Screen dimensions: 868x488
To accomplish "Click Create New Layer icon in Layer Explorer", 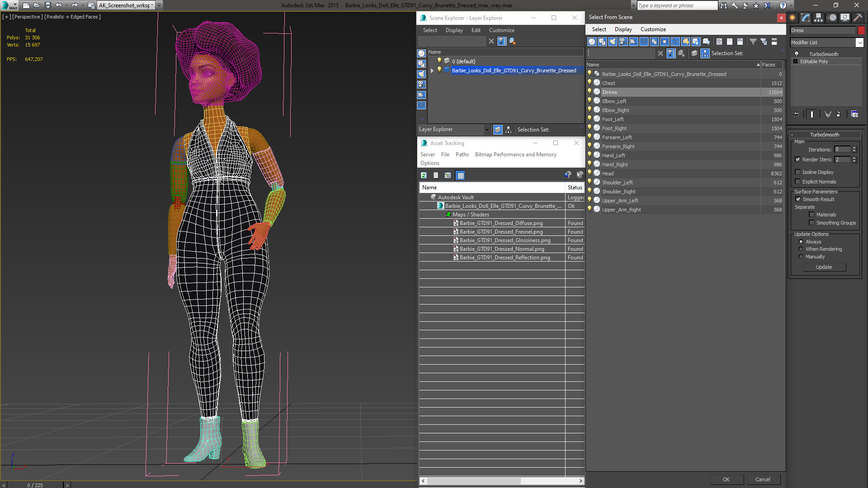I will pos(512,41).
